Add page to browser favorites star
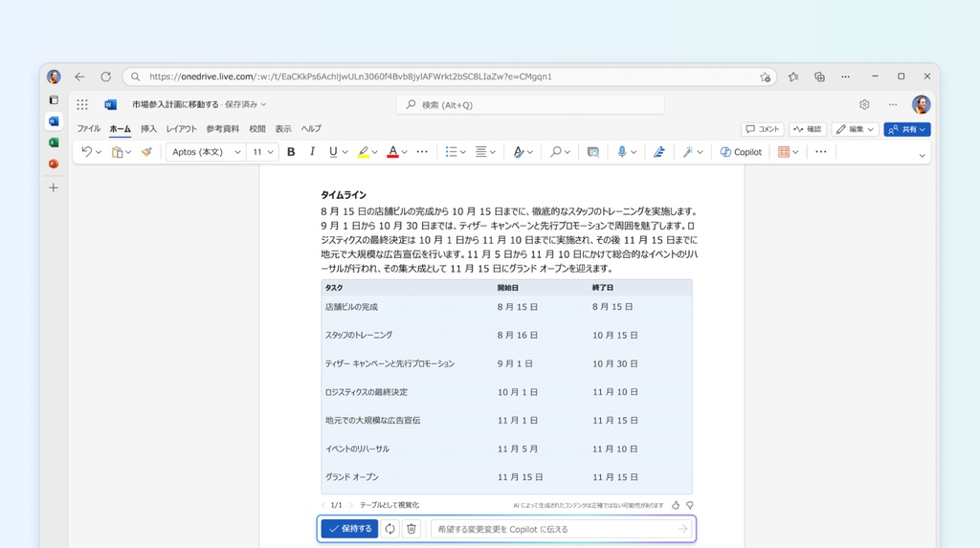 pyautogui.click(x=765, y=77)
